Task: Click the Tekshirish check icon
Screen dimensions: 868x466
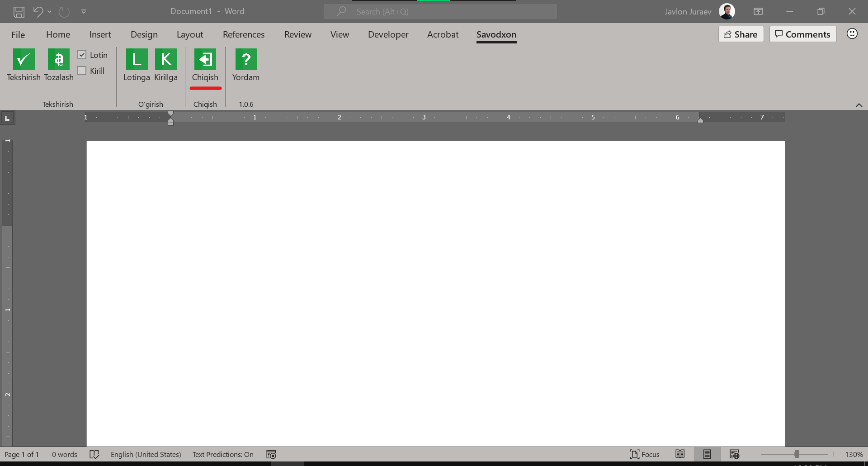Action: click(24, 60)
